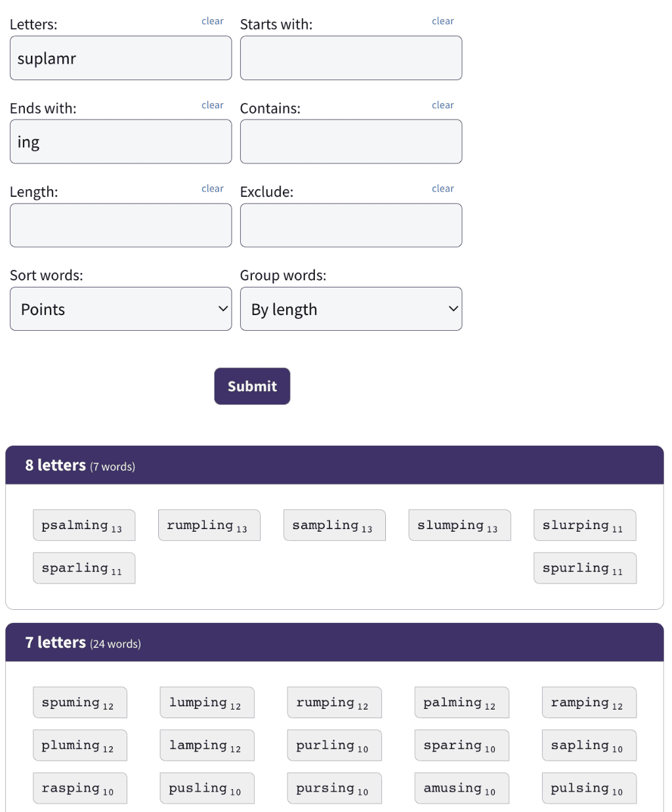This screenshot has width=672, height=812.
Task: Open the word amusing
Action: (x=461, y=788)
